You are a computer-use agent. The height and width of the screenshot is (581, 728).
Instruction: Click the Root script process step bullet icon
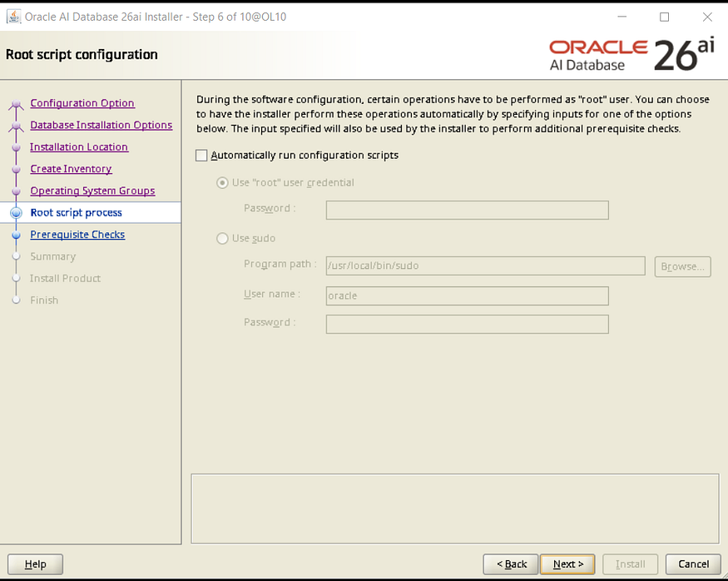17,213
